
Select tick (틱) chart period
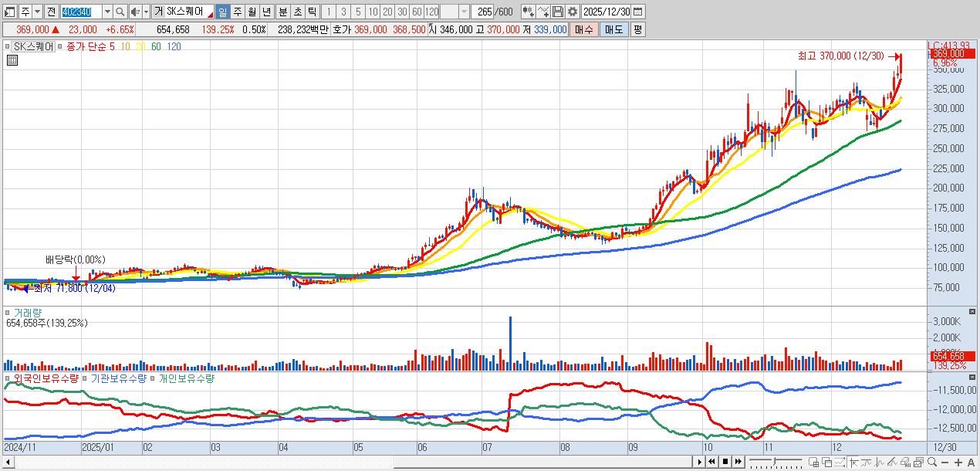click(x=311, y=12)
